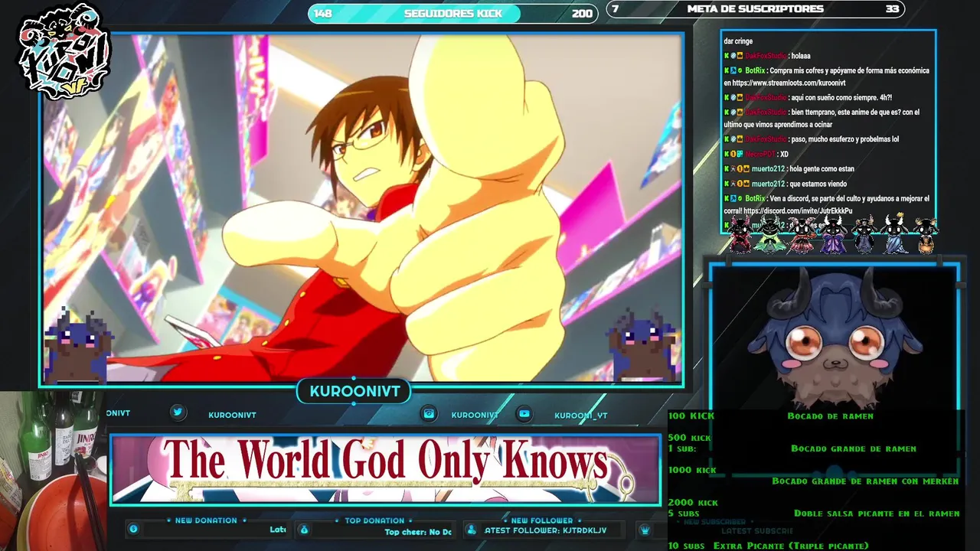Click the Top cheer text field
980x551 pixels.
pyautogui.click(x=418, y=532)
